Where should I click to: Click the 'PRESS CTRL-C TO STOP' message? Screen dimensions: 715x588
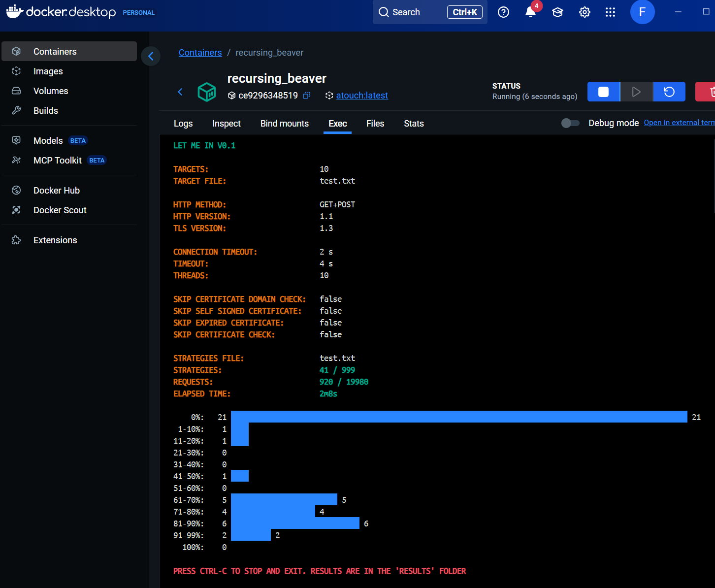coord(320,571)
